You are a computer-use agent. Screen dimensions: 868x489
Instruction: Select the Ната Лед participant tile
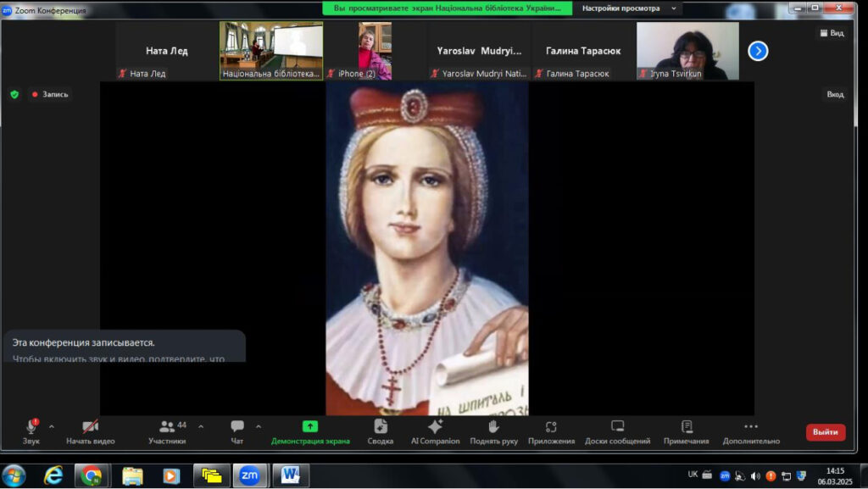pyautogui.click(x=167, y=51)
